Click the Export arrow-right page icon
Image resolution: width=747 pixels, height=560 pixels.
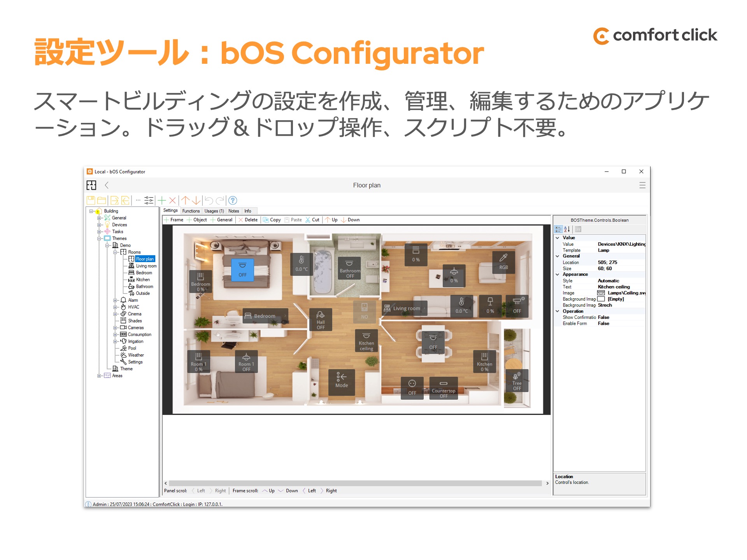pyautogui.click(x=114, y=200)
